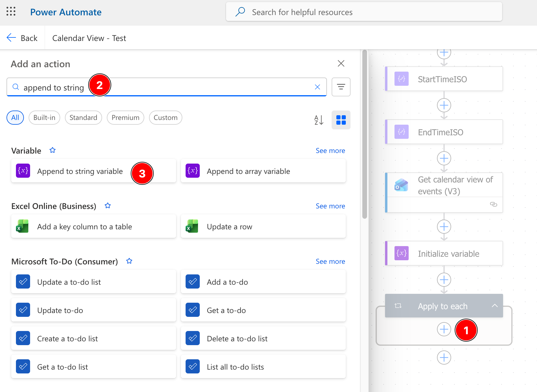The width and height of the screenshot is (537, 392).
Task: Select Update a to-do list action
Action: [x=94, y=282]
